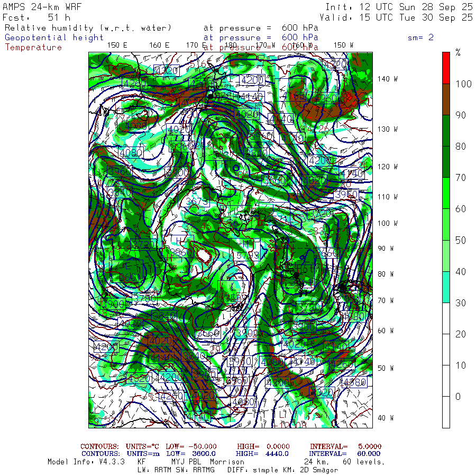
Task: Click the '20' tick label on the color bar
Action: tap(461, 334)
